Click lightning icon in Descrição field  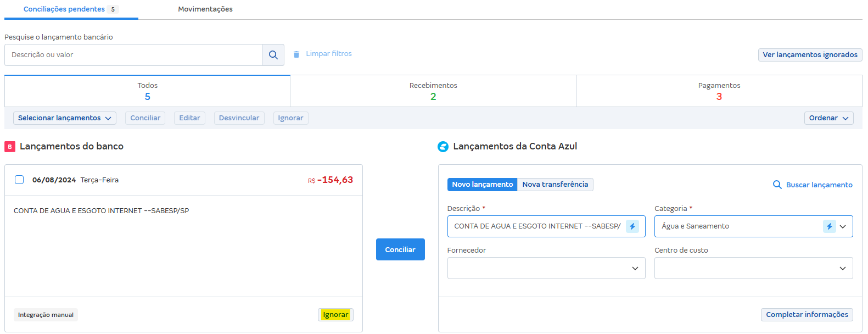(x=632, y=226)
